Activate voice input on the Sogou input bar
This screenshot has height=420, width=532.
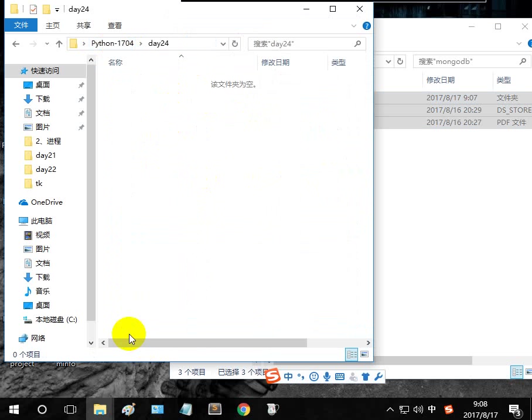pos(326,376)
